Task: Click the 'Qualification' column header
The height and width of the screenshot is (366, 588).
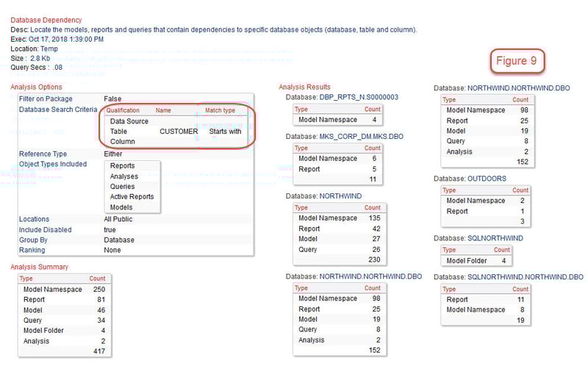Action: point(123,110)
